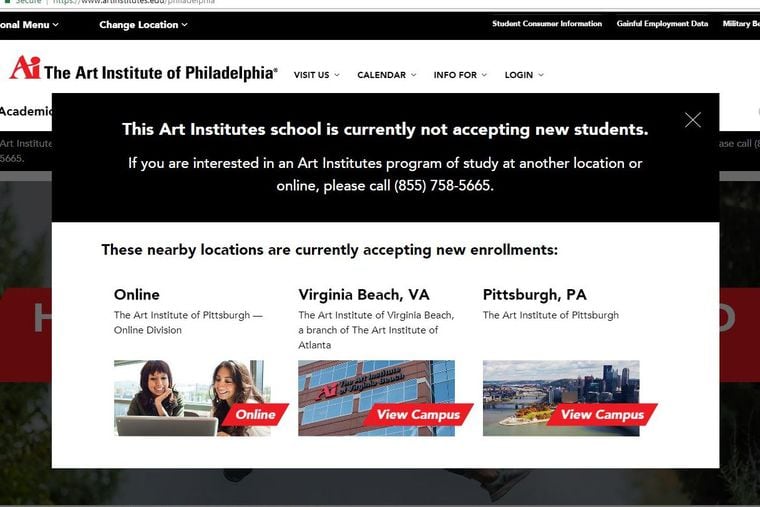Select the Online students thumbnail image
The image size is (760, 507).
coord(192,398)
